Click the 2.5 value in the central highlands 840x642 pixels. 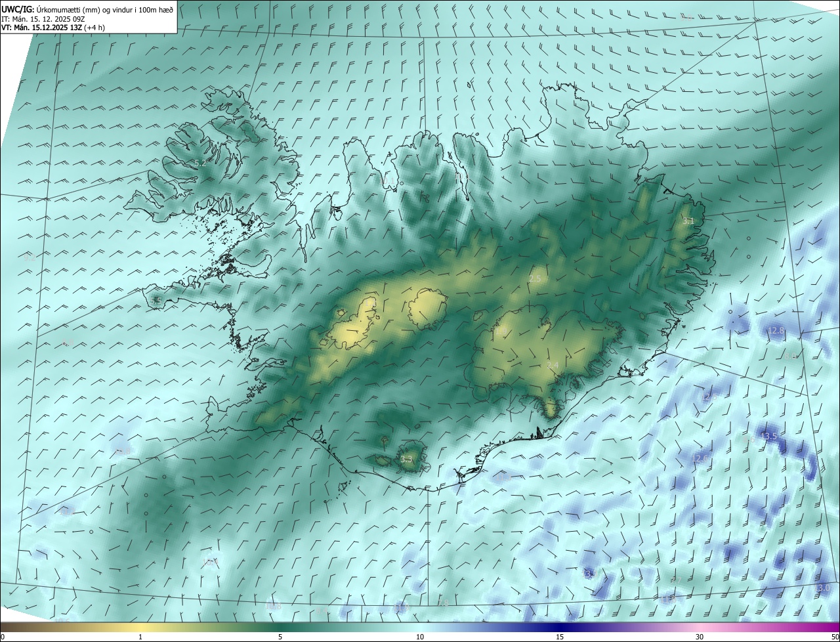(535, 279)
